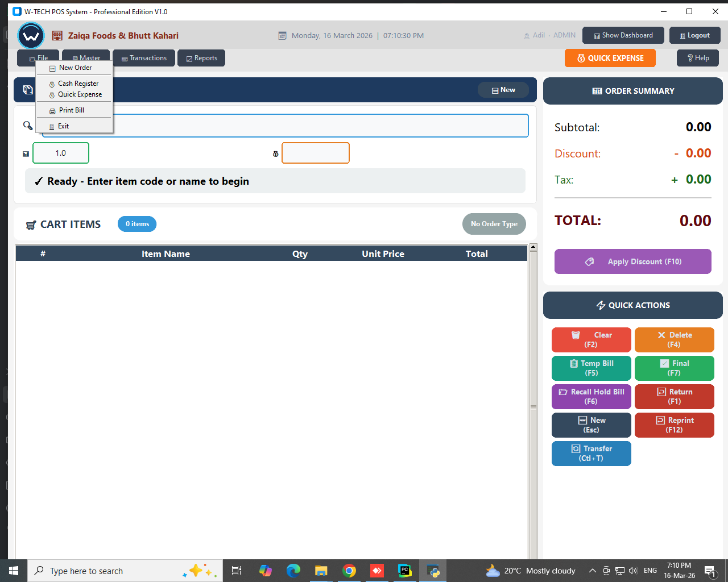
Task: Save a Temp Bill (F5)
Action: [591, 368]
